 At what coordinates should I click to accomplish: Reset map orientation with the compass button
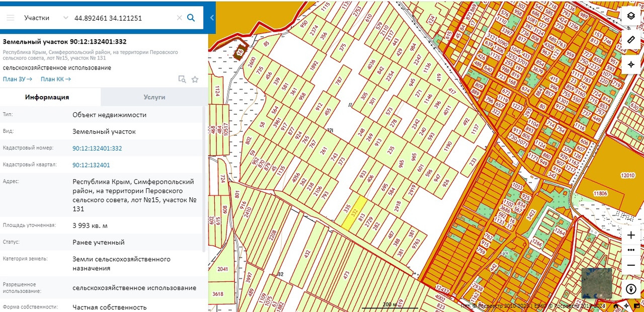(x=631, y=289)
